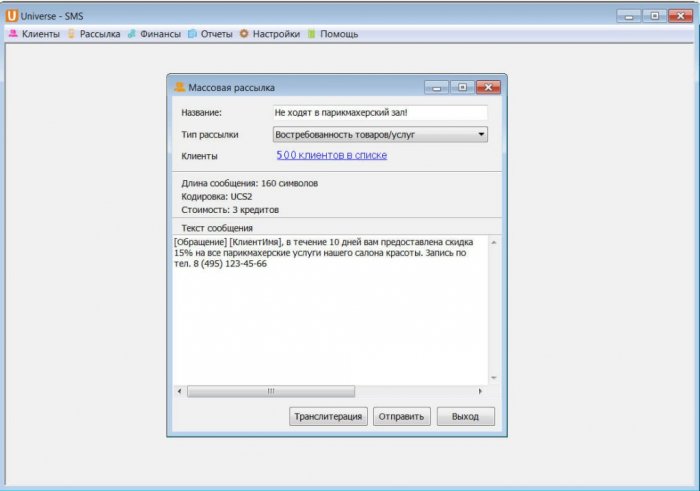Click the Рассылка menu icon
Image resolution: width=700 pixels, height=491 pixels.
point(71,34)
